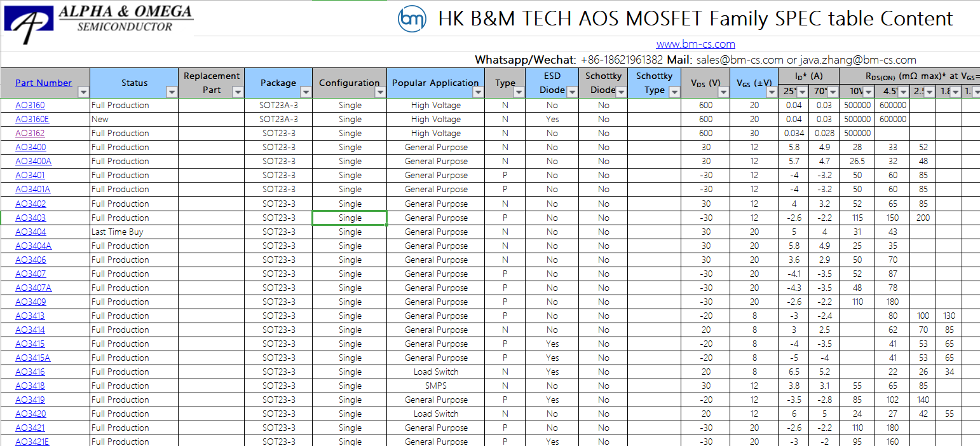Image resolution: width=980 pixels, height=446 pixels.
Task: Open the www.bm-cs.com website link
Action: [x=695, y=44]
